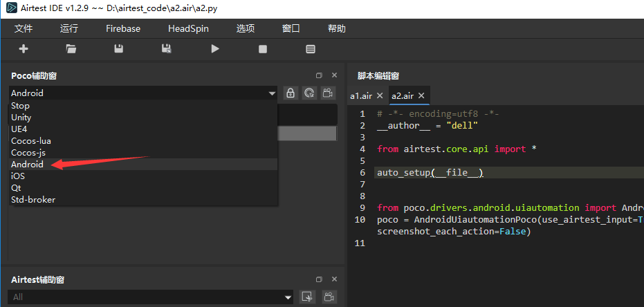Select Android in the Poco mode list
The image size is (644, 307).
[x=143, y=164]
